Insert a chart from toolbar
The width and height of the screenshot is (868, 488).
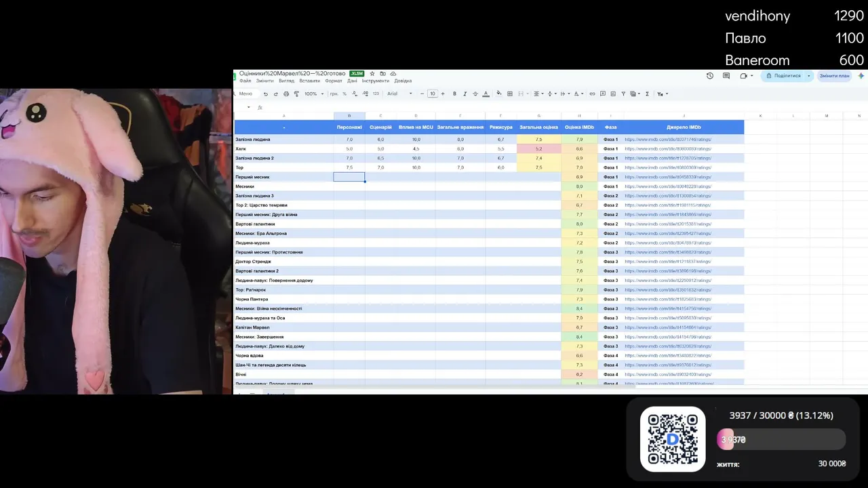pos(612,94)
